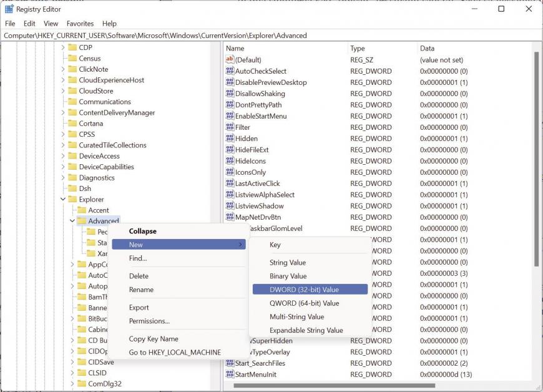The height and width of the screenshot is (392, 543).
Task: Click the DWORD icon next to IconsOnly
Action: [x=230, y=172]
